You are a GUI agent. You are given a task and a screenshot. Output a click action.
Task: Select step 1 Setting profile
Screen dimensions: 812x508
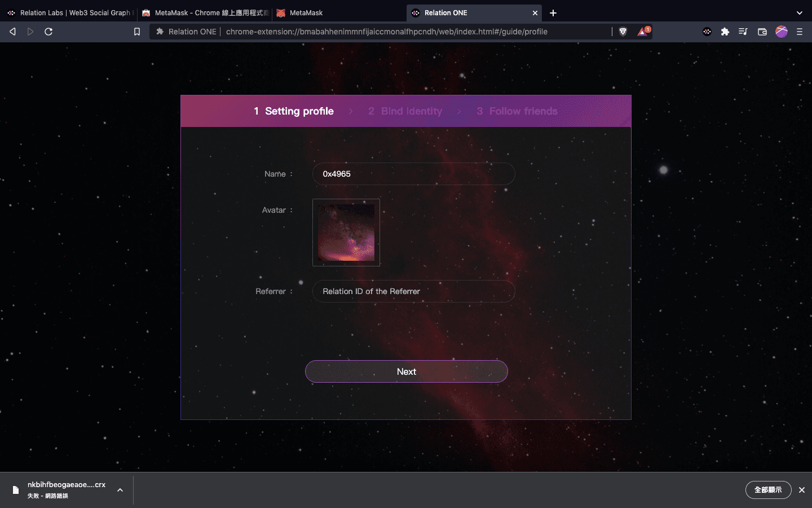[x=294, y=111]
